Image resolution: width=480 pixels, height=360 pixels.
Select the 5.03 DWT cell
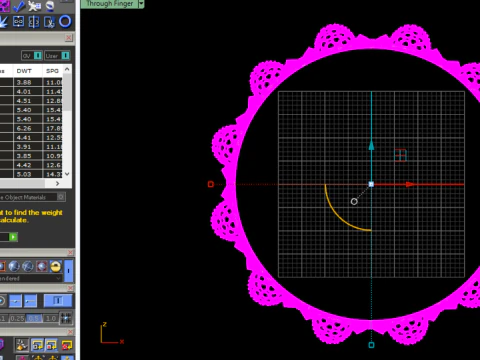click(28, 174)
